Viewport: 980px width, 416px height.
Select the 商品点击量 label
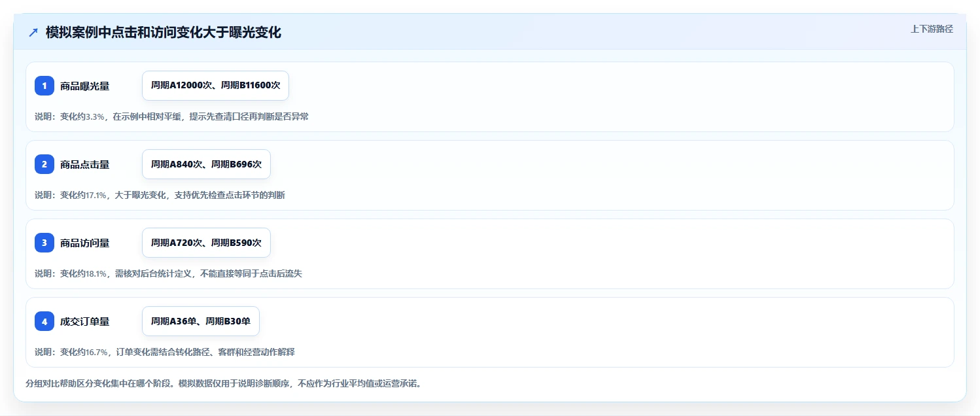[84, 164]
